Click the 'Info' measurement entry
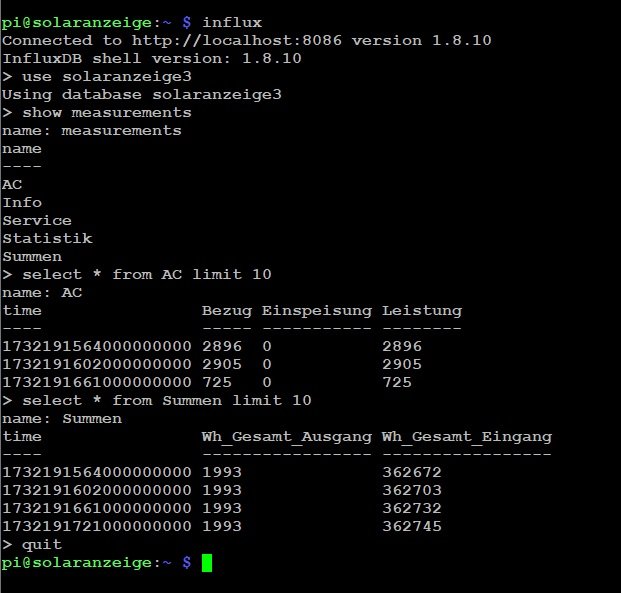The width and height of the screenshot is (621, 593). pos(22,203)
